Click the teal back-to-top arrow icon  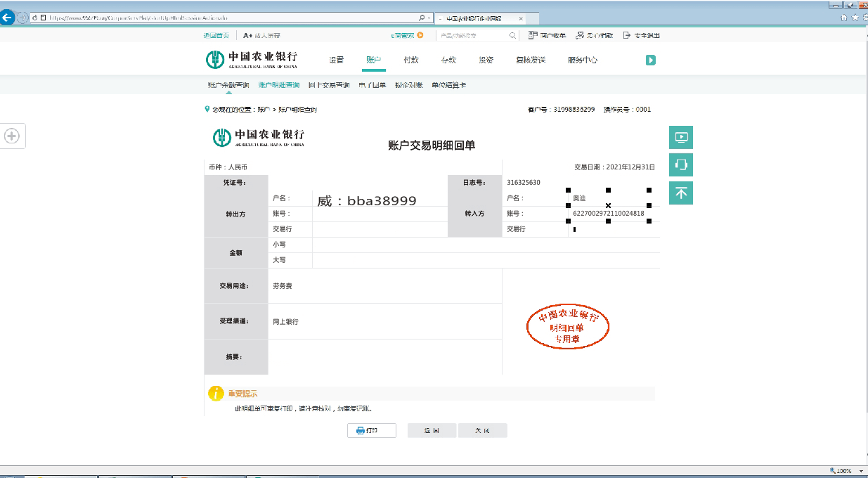click(x=680, y=193)
